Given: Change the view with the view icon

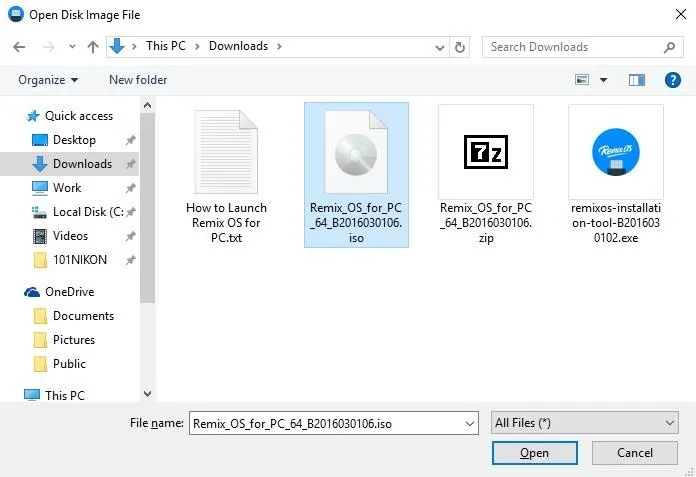Looking at the screenshot, I should pos(582,80).
